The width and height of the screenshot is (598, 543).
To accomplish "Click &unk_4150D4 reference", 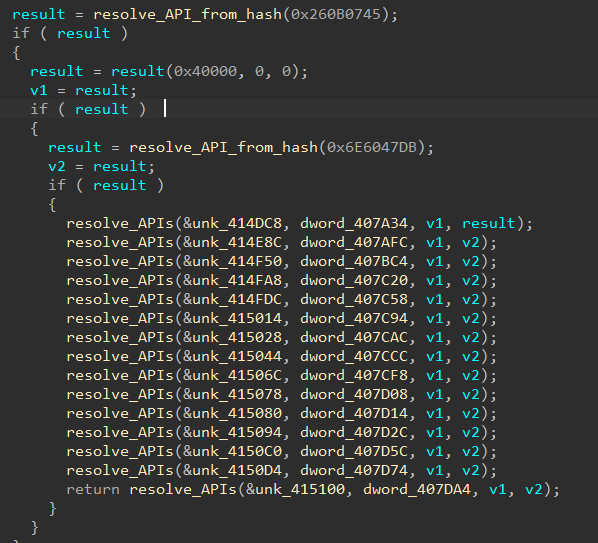I will pos(233,471).
